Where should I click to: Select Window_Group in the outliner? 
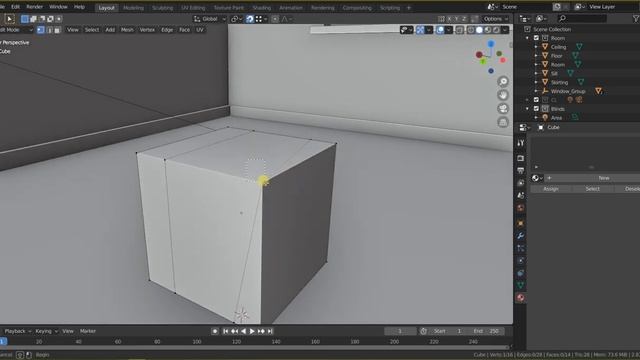click(x=568, y=91)
